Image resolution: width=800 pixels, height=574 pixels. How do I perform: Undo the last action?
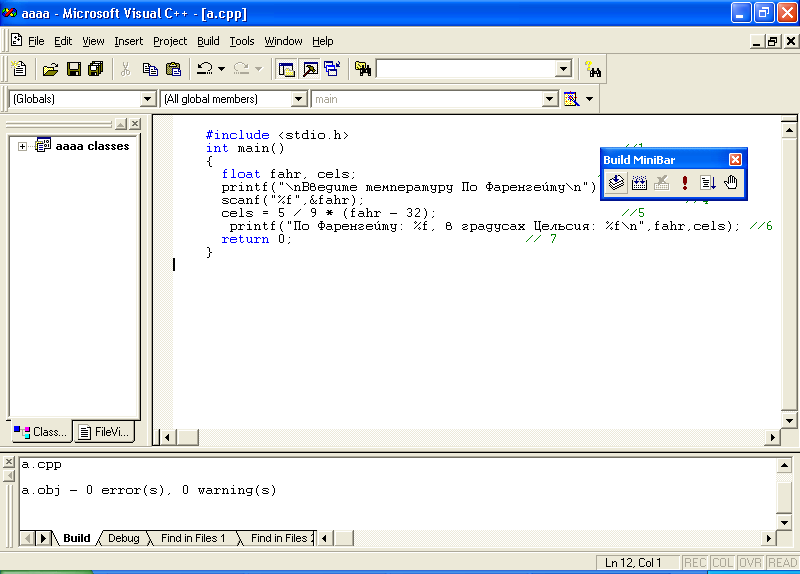(205, 69)
